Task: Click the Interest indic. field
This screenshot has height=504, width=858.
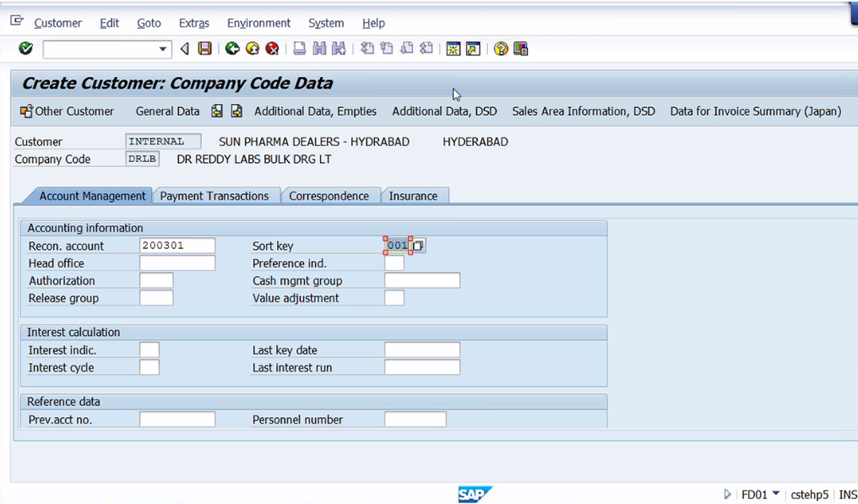Action: [x=149, y=350]
